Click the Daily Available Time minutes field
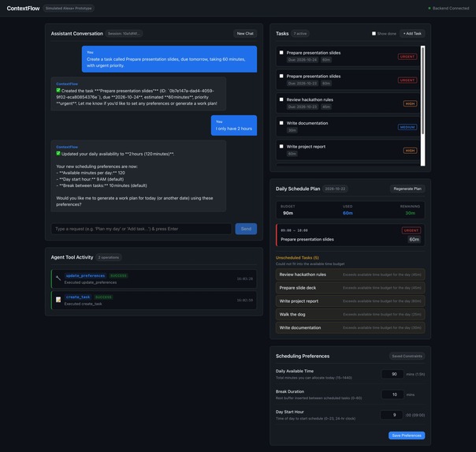Screen dimensions: 476x452 tap(392, 374)
